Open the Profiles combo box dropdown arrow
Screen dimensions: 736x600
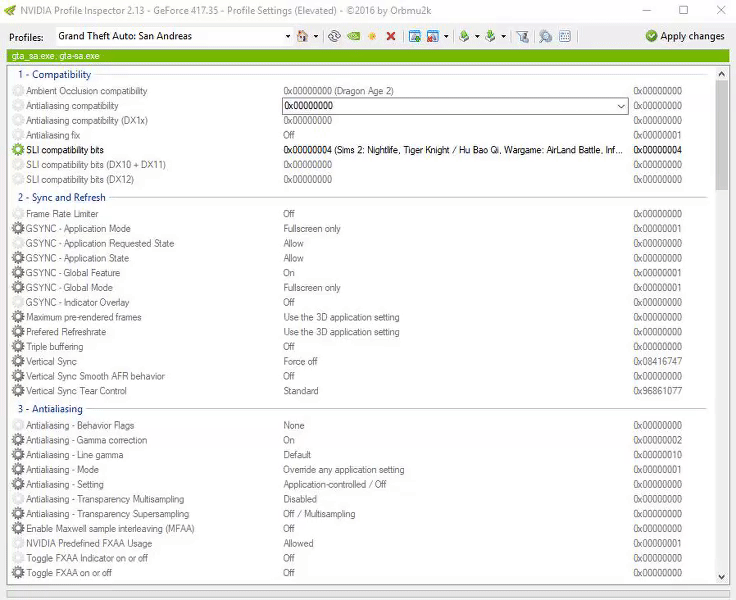[x=288, y=36]
